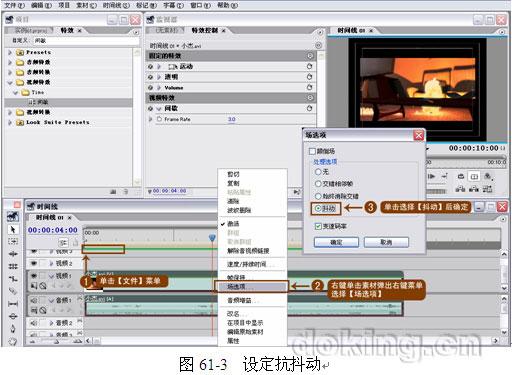Viewport: 512px width, 375px height.
Task: Click the timeline playhead marker
Action: point(212,237)
